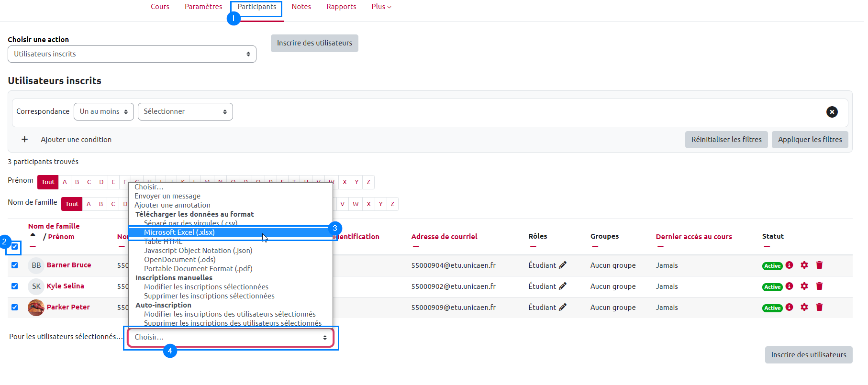Click the info icon for Parker Peter
This screenshot has width=868, height=385.
pos(790,307)
